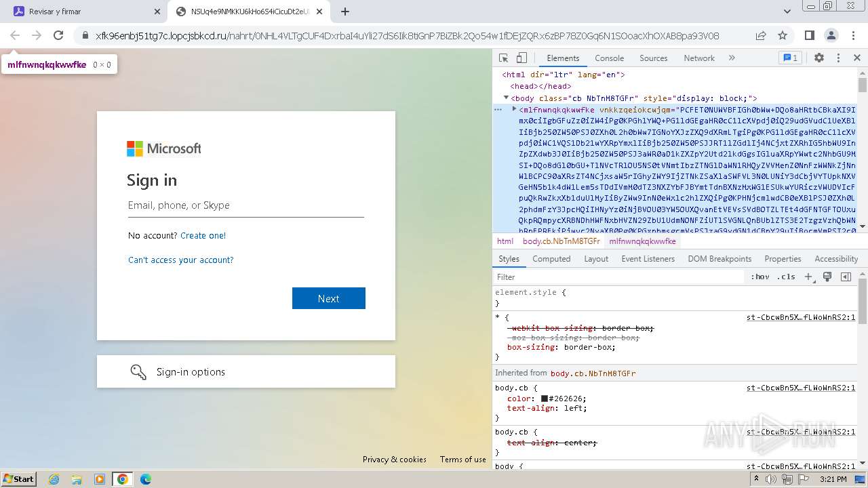Open the Properties tab
868x488 pixels.
pyautogui.click(x=783, y=259)
